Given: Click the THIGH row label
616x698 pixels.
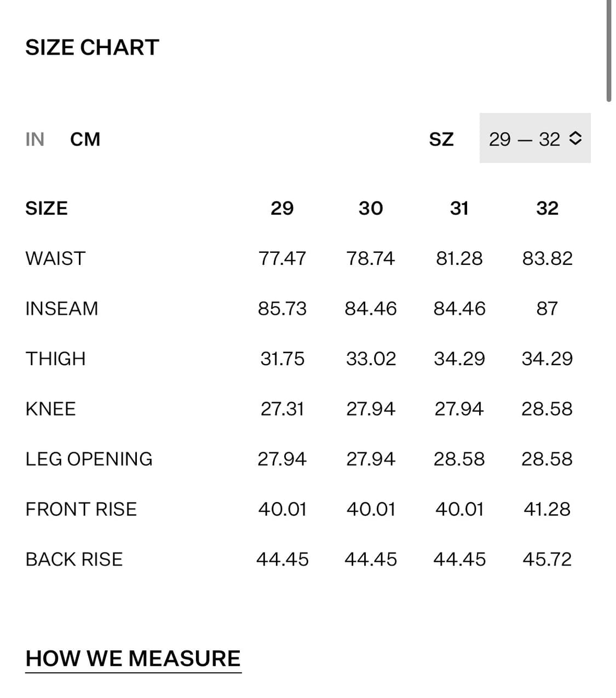Looking at the screenshot, I should click(x=55, y=359).
